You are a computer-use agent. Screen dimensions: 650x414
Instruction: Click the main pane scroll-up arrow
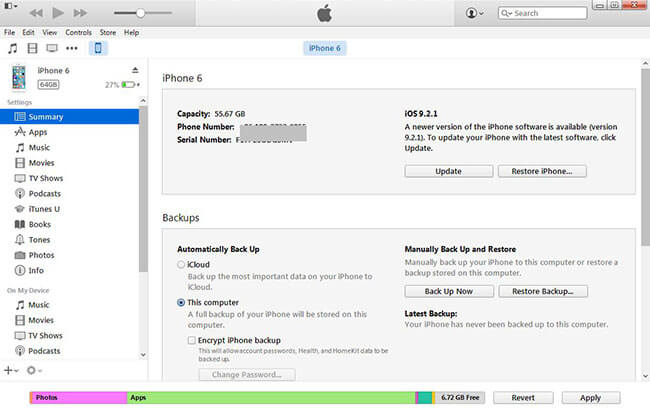pos(645,63)
